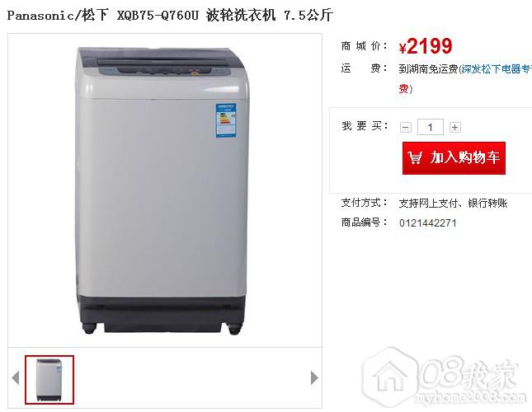The width and height of the screenshot is (532, 412).
Task: Click the quantity input field showing 1
Action: pyautogui.click(x=431, y=127)
